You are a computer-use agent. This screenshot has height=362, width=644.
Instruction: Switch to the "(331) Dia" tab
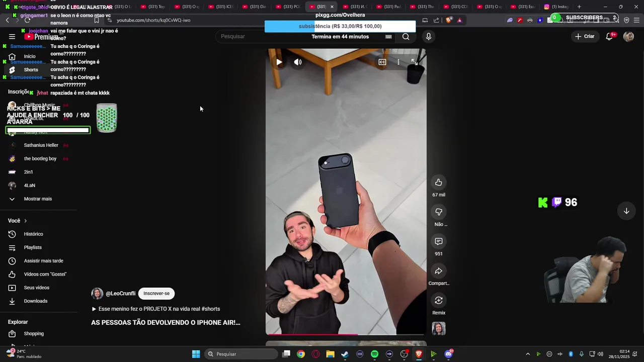(254, 7)
